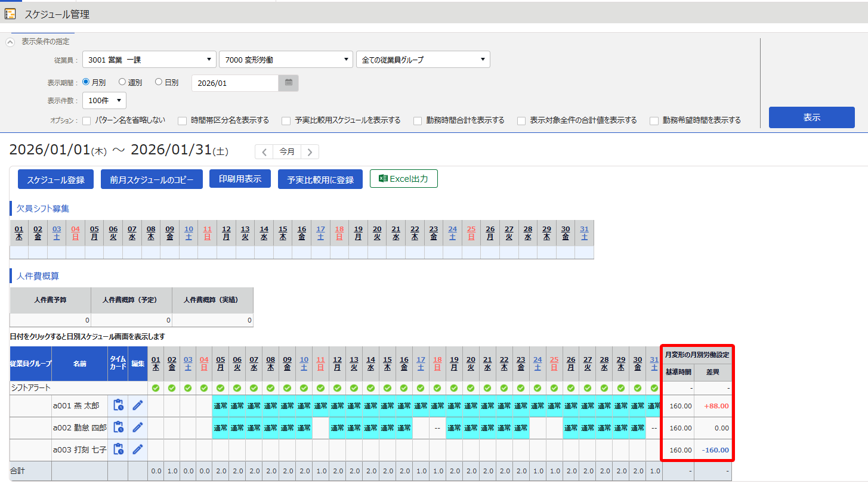This screenshot has width=868, height=493.
Task: Click shift alert check mark for day 26
Action: (x=572, y=388)
